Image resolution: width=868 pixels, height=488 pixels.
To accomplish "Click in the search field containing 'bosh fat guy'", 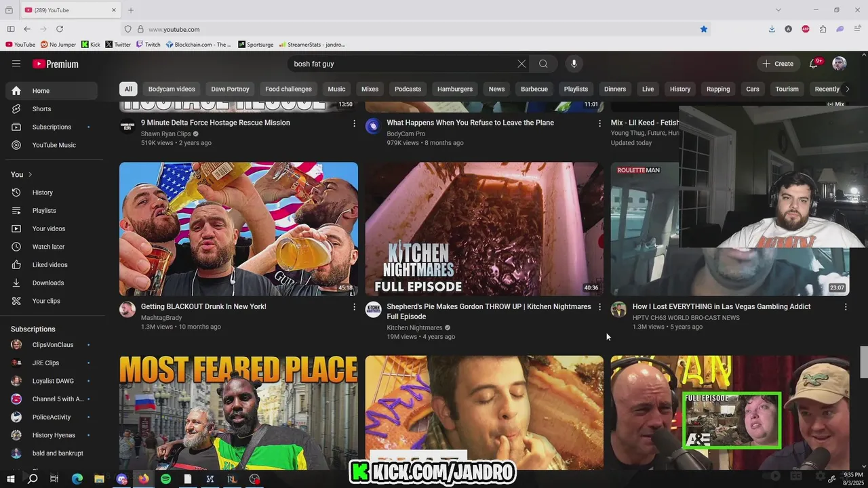I will [x=403, y=64].
